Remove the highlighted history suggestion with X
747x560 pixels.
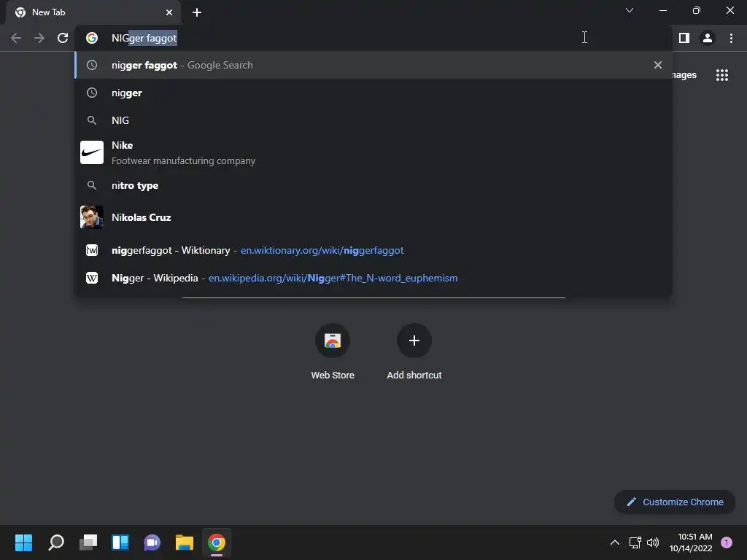click(658, 65)
